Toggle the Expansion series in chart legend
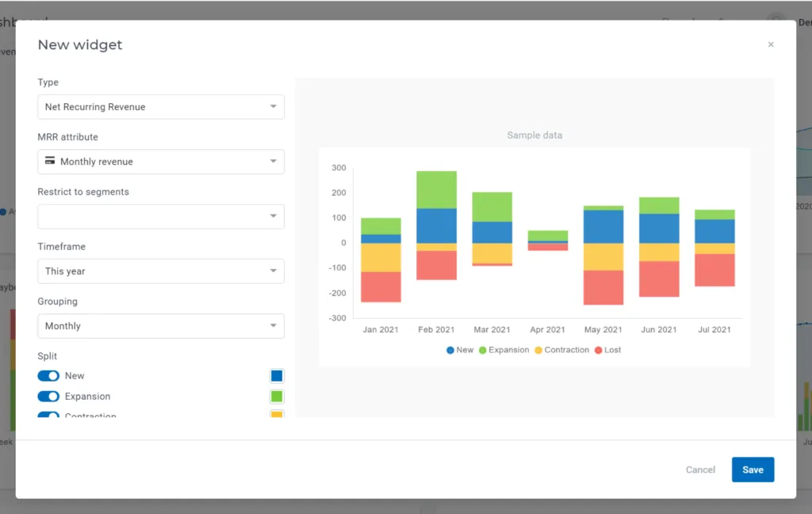The image size is (812, 514). click(x=504, y=351)
